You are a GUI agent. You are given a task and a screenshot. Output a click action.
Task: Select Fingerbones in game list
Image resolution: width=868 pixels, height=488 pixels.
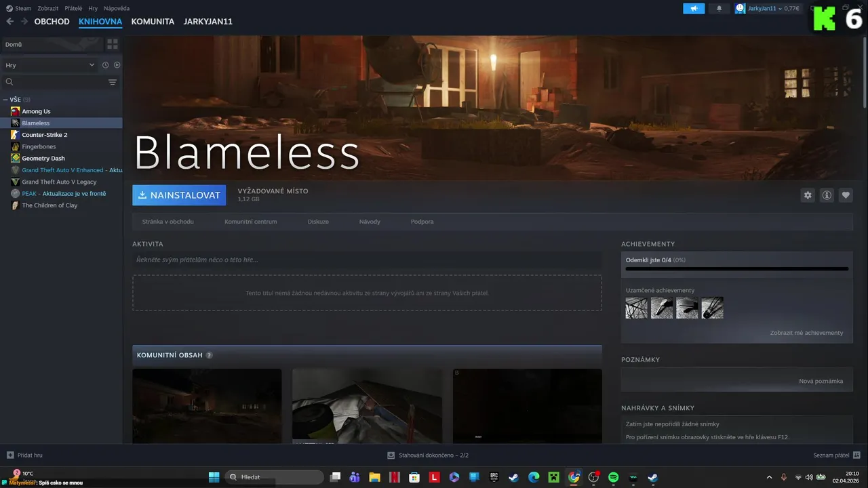61,146
